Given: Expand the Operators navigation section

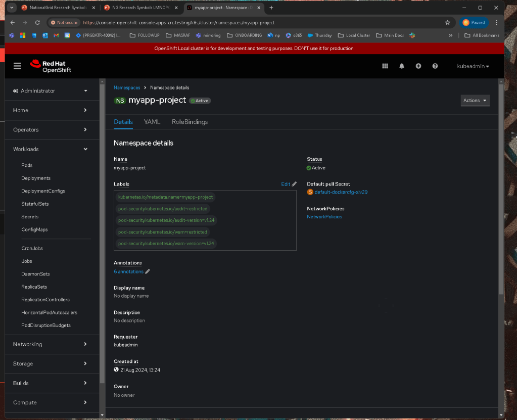Looking at the screenshot, I should coord(50,129).
